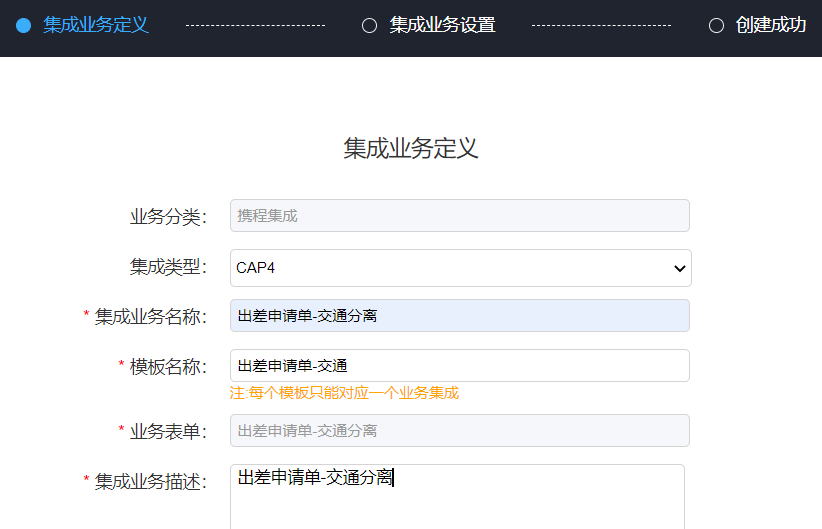
Task: Click the 集成类型 field label
Action: click(168, 267)
